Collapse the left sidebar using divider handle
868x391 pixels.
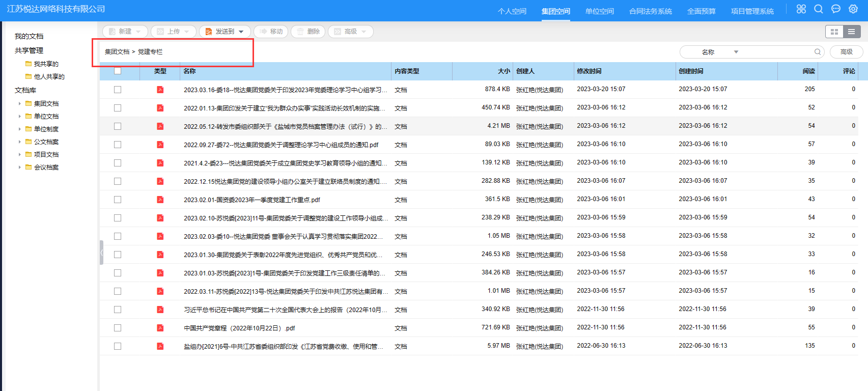pyautogui.click(x=102, y=253)
